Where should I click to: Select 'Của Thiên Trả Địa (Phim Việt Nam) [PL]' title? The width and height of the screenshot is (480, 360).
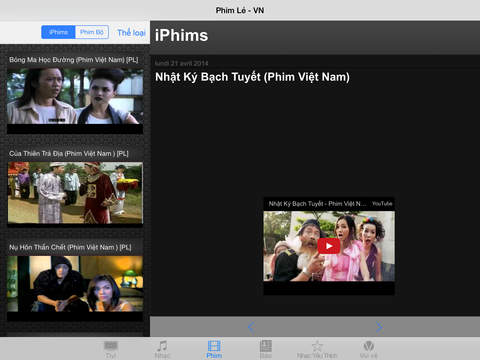(69, 154)
